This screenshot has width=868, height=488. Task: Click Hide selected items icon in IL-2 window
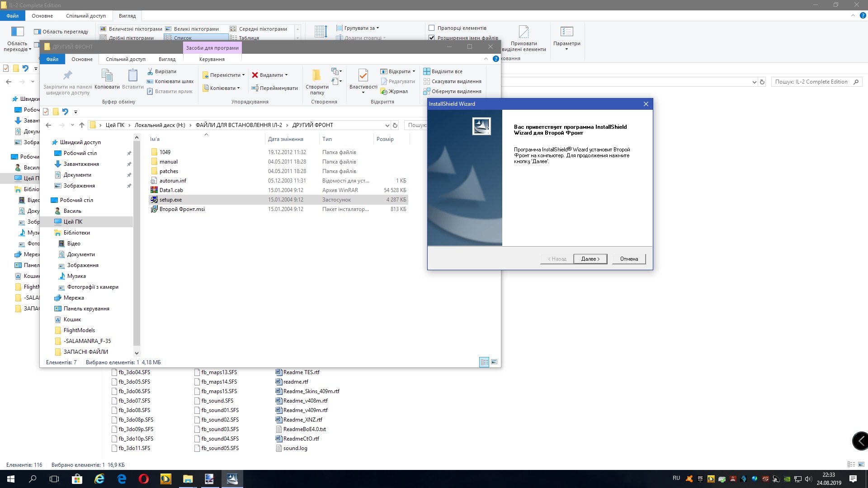point(524,32)
